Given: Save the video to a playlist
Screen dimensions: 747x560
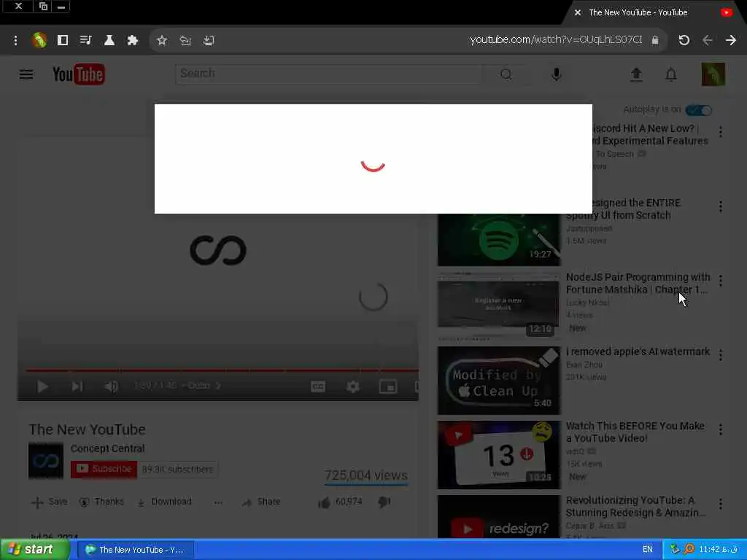Looking at the screenshot, I should click(x=50, y=502).
